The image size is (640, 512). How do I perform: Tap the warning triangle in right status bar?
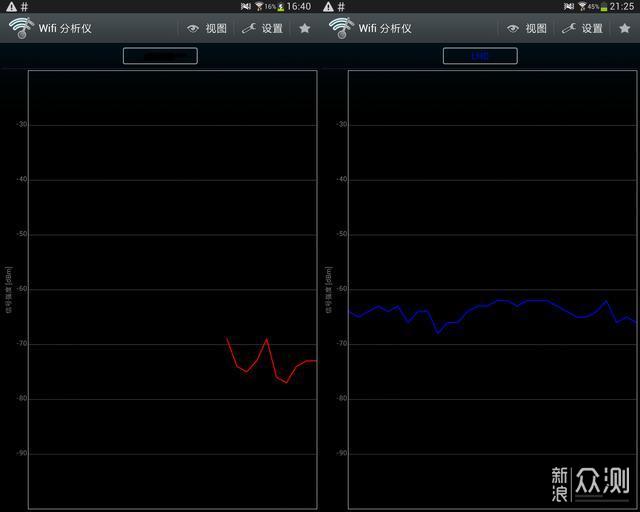(328, 6)
